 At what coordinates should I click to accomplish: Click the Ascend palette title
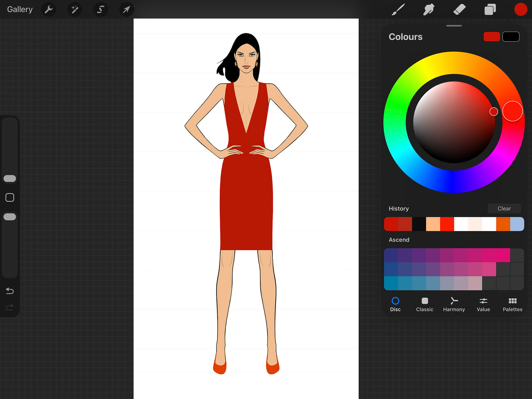tap(399, 240)
